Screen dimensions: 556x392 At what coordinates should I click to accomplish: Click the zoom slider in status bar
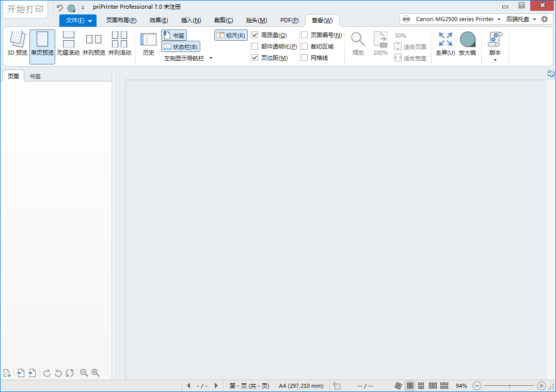point(509,386)
